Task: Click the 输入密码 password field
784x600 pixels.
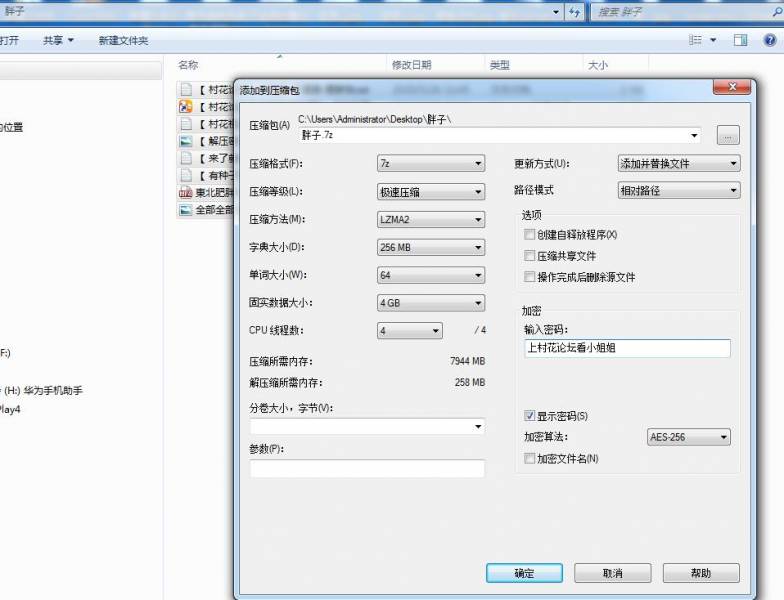Action: (x=627, y=348)
